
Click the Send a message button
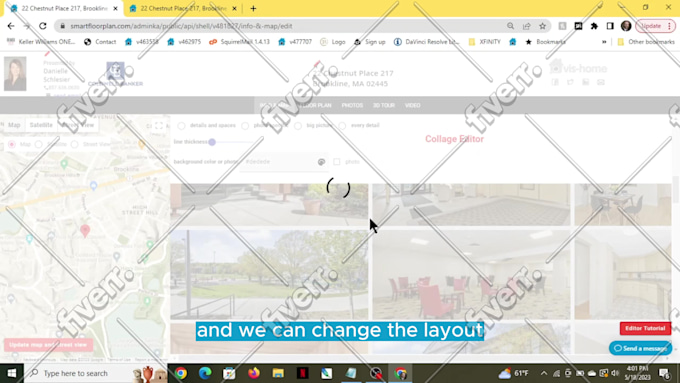(x=641, y=348)
